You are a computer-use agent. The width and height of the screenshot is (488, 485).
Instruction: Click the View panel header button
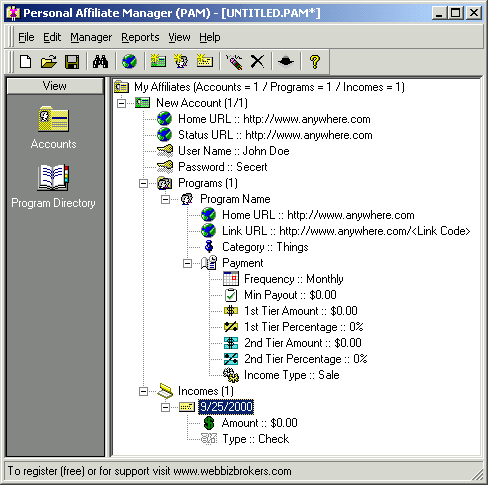tap(55, 86)
